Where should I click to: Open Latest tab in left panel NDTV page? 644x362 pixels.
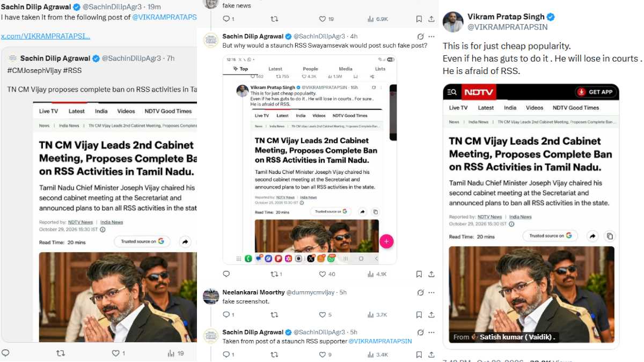pos(77,111)
